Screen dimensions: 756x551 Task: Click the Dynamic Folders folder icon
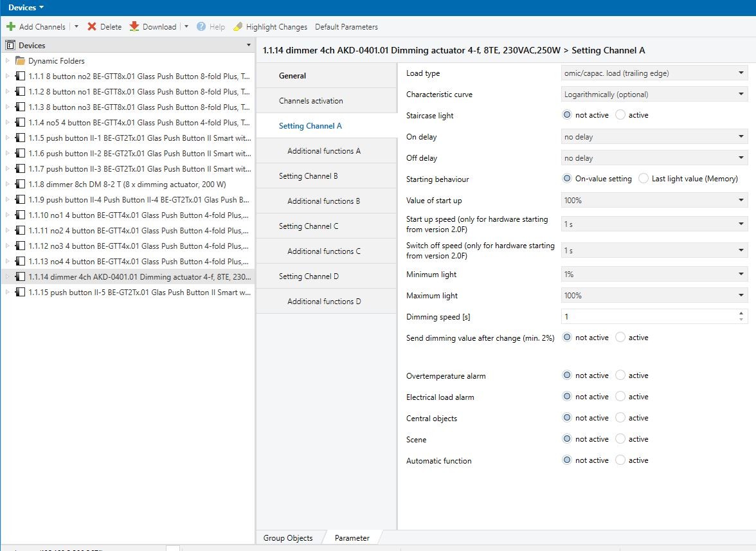pos(20,61)
